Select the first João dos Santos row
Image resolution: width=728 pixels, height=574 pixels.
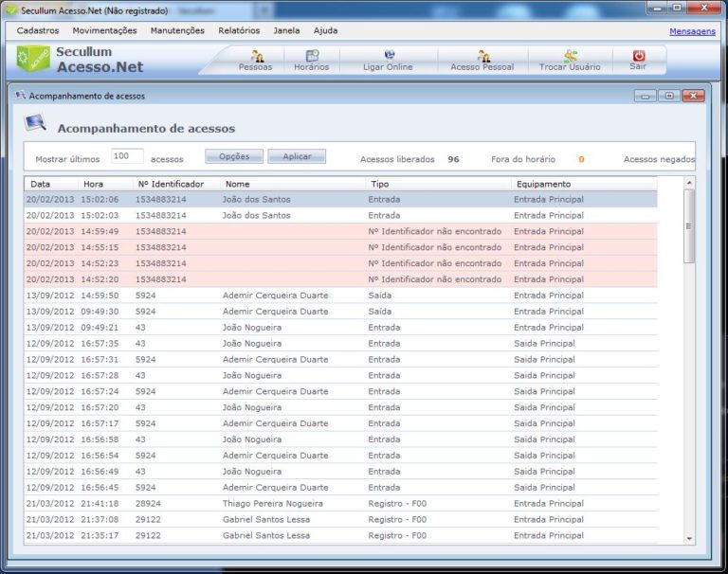tap(256, 200)
